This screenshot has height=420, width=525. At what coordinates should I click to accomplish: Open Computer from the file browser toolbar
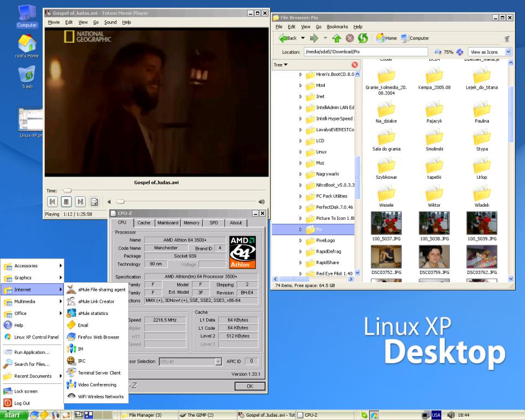(415, 38)
